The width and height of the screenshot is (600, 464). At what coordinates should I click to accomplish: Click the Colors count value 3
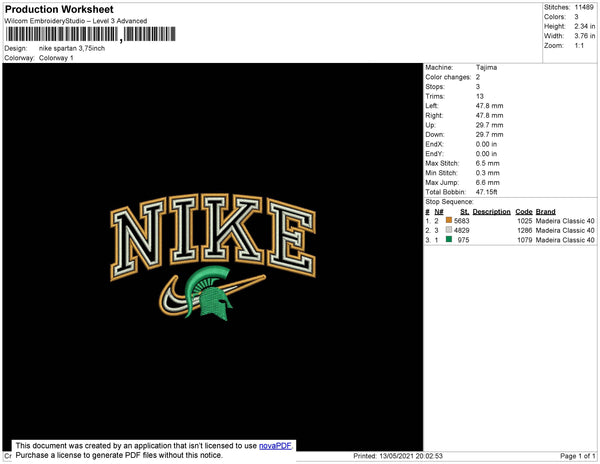coord(576,17)
